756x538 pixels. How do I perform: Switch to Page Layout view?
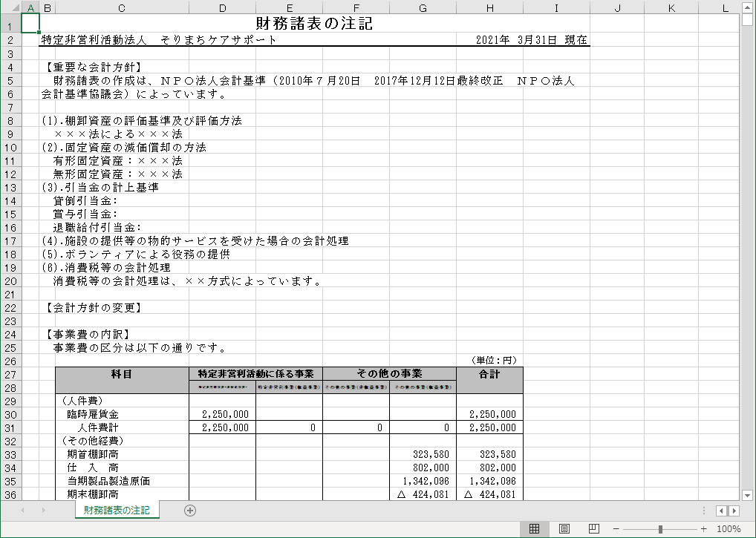click(x=564, y=529)
